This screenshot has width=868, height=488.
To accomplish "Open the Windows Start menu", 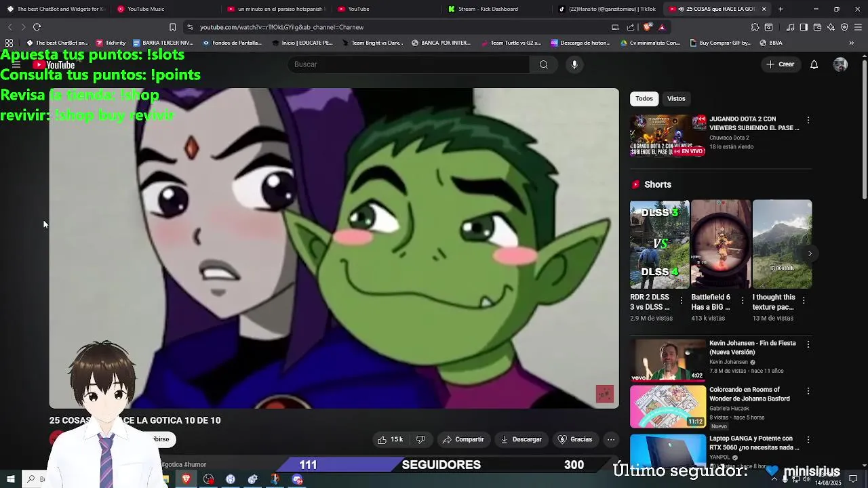I will click(x=11, y=479).
